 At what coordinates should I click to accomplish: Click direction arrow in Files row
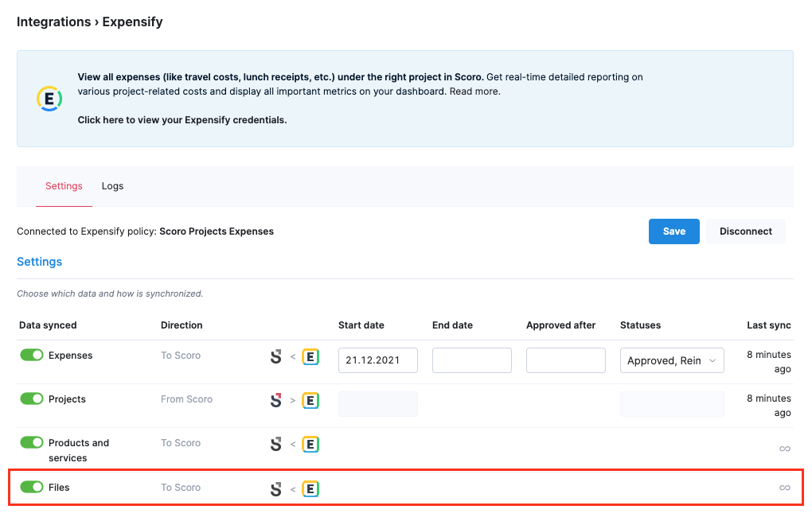[x=293, y=488]
